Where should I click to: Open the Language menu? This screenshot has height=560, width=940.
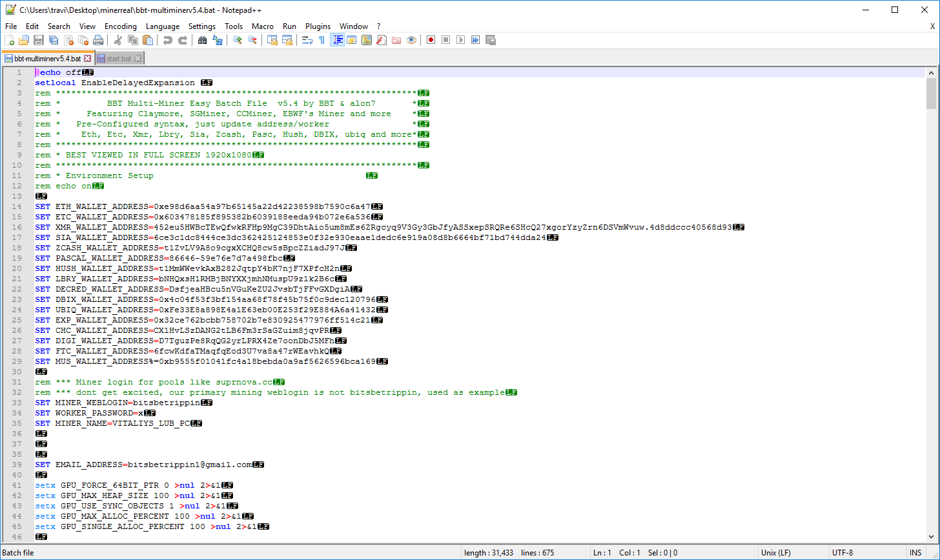point(163,26)
